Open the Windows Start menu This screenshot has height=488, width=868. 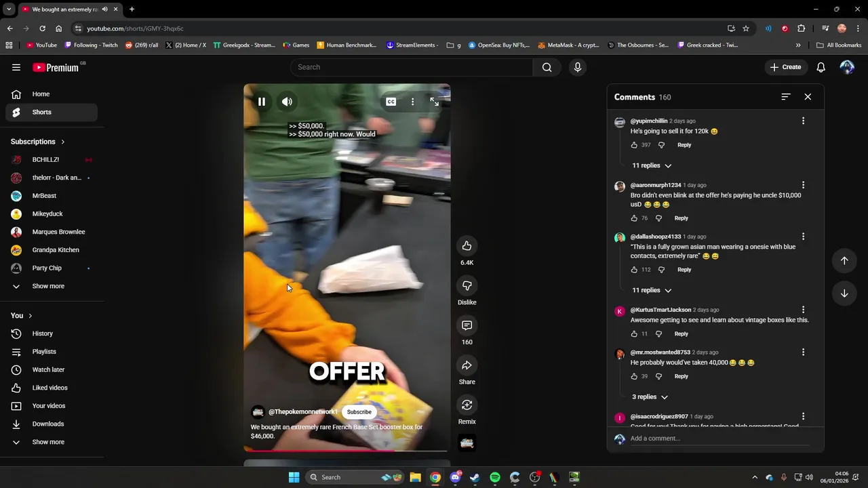click(x=294, y=477)
